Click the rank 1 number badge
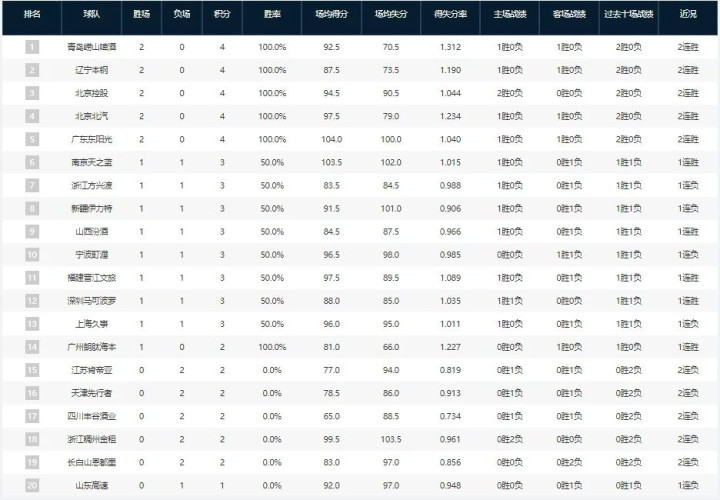 pos(32,47)
